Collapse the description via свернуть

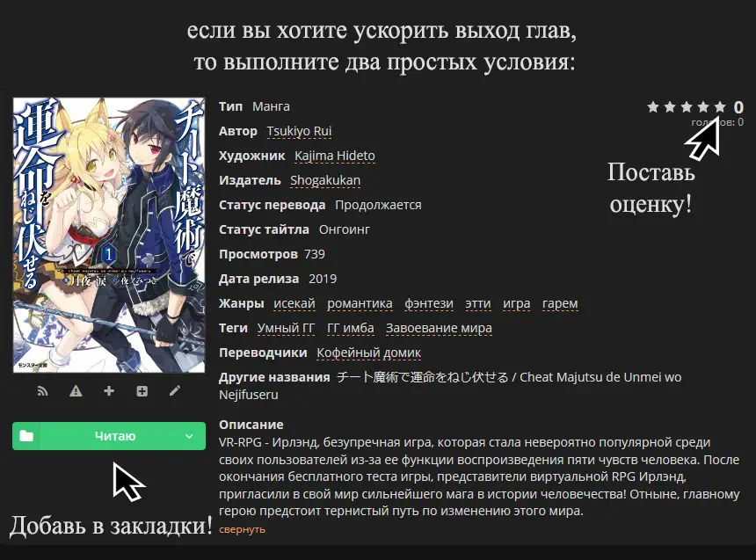(242, 529)
